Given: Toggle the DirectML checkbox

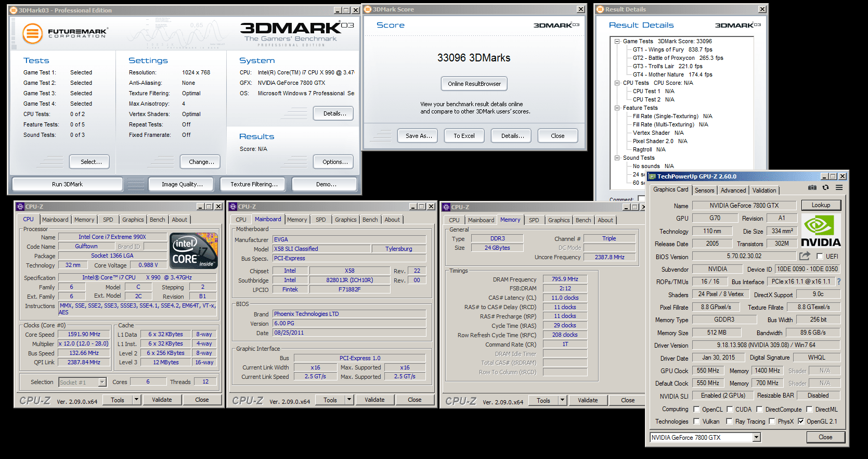Looking at the screenshot, I should 809,410.
